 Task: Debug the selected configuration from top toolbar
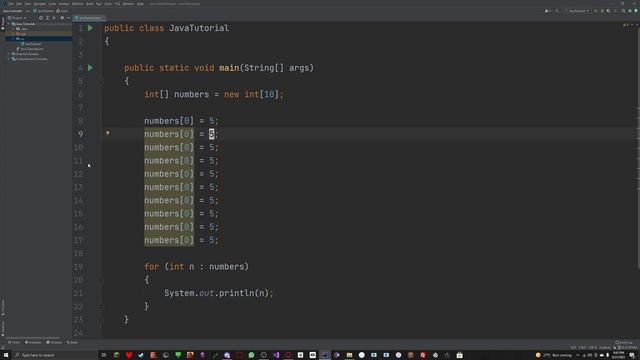602,11
